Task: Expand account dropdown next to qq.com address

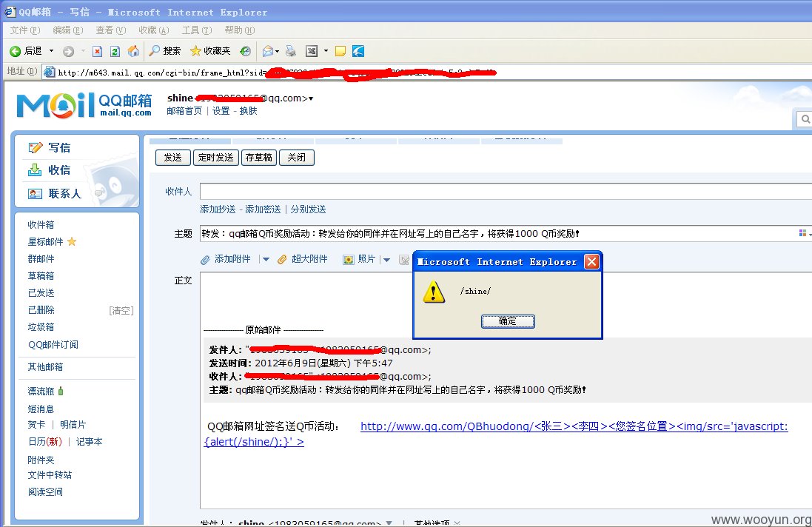Action: click(x=311, y=98)
